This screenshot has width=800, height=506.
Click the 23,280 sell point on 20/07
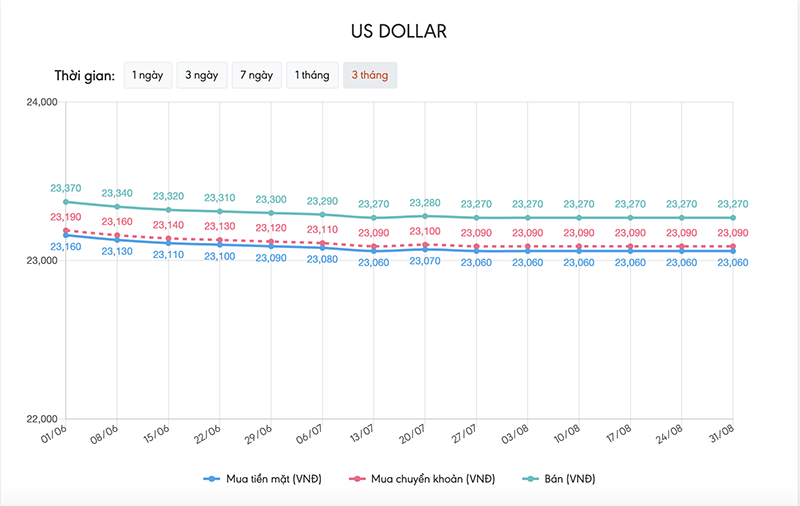click(425, 216)
